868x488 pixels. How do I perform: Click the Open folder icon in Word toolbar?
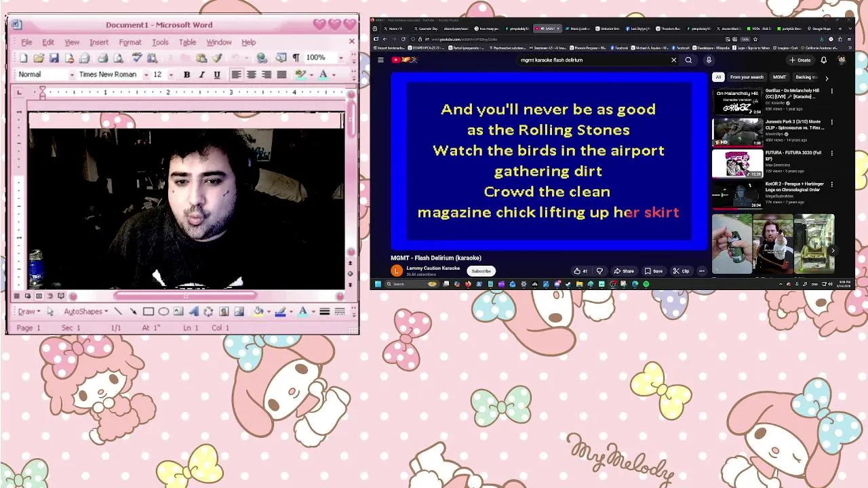click(39, 58)
